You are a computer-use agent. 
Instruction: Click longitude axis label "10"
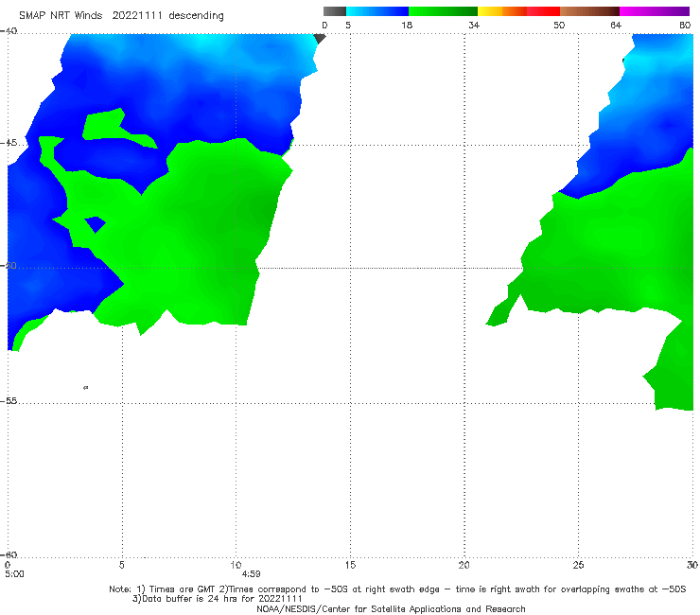tap(236, 565)
